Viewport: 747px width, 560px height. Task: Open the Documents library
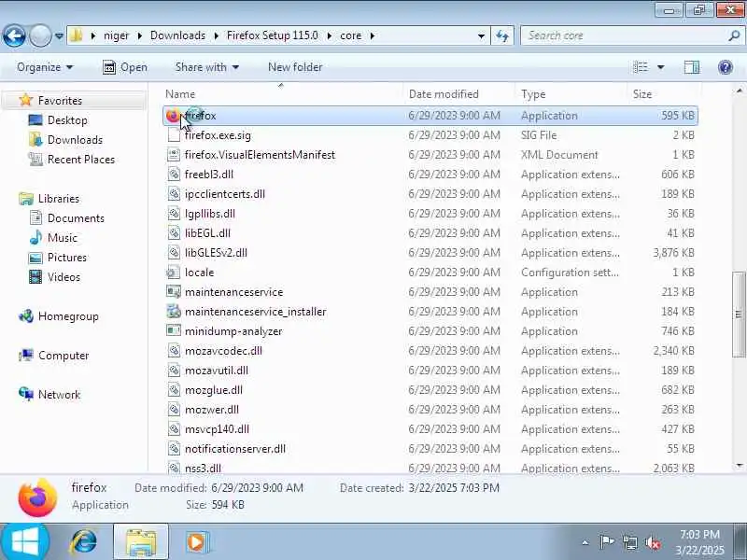[76, 218]
